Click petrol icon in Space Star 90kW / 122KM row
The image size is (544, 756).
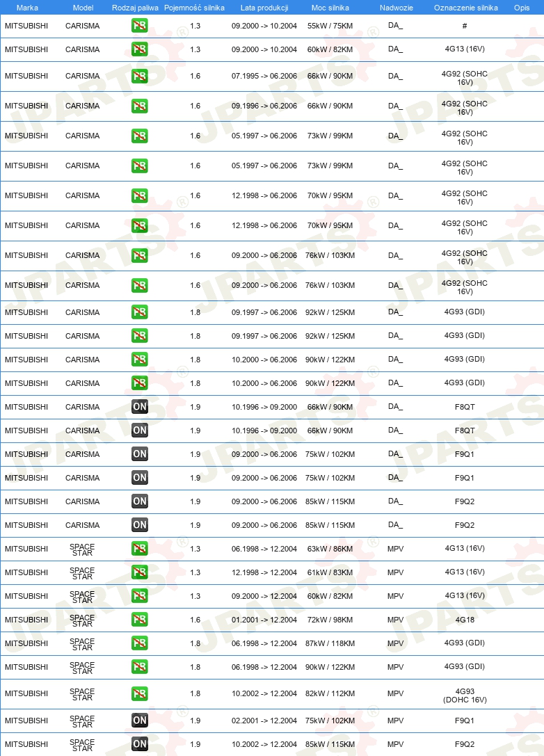pos(139,667)
